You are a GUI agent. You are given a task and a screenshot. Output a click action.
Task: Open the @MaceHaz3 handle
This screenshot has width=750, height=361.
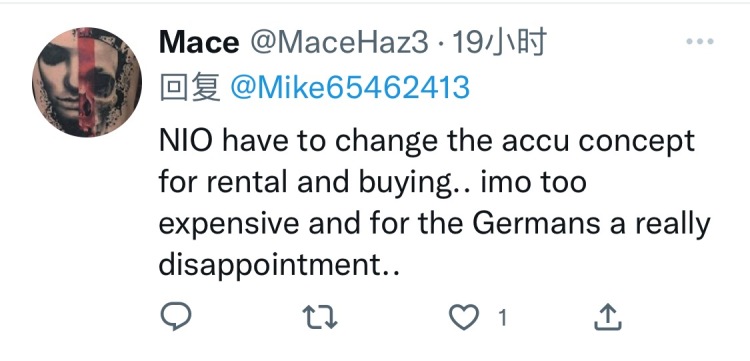[x=339, y=43]
